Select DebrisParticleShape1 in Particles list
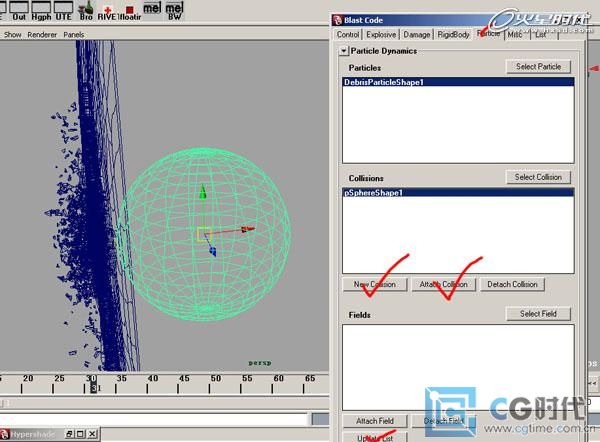The image size is (600, 442). [385, 82]
